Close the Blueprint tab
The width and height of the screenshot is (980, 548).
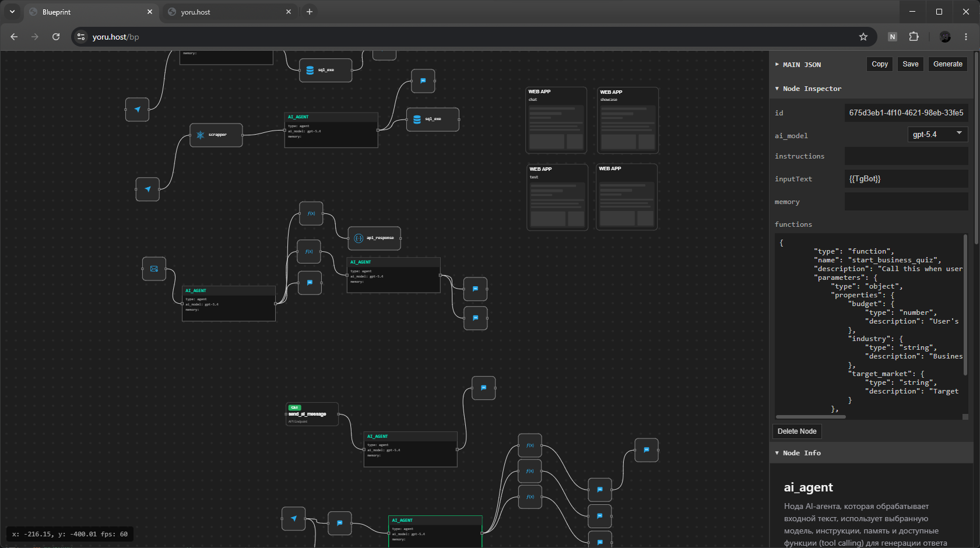tap(150, 12)
